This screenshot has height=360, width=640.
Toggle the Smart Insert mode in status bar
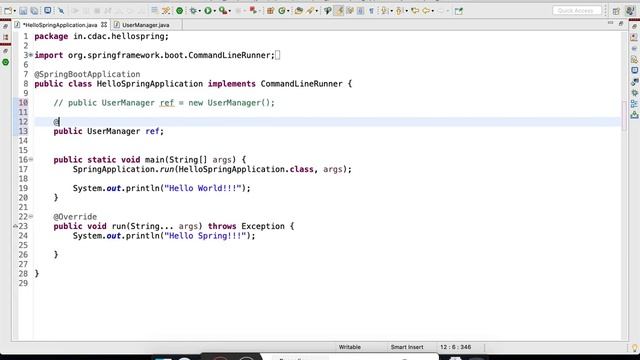coord(407,347)
